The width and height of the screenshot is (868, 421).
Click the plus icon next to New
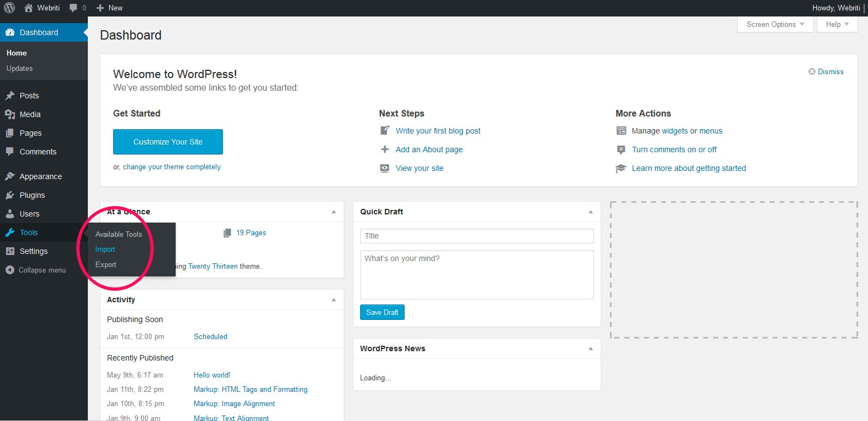pyautogui.click(x=100, y=8)
